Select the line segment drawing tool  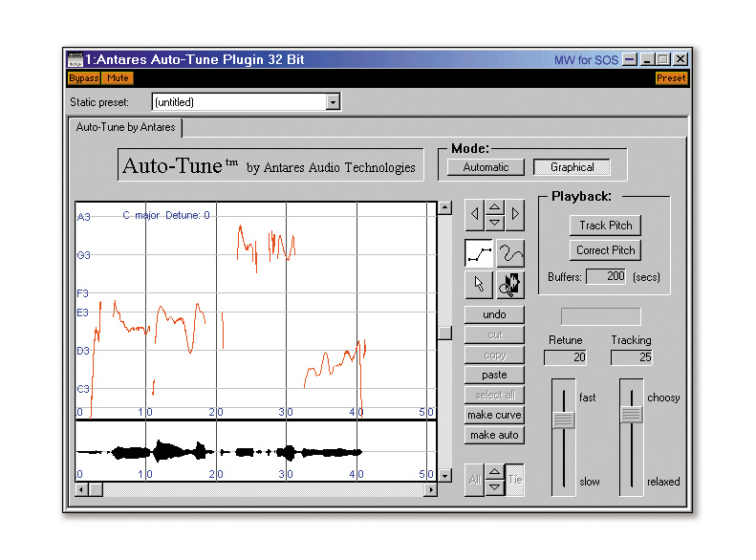479,253
